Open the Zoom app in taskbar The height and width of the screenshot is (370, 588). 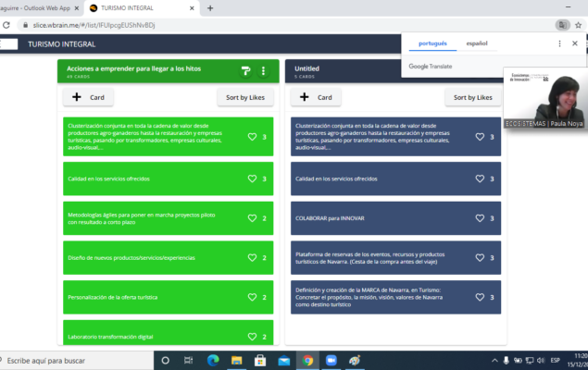point(332,360)
